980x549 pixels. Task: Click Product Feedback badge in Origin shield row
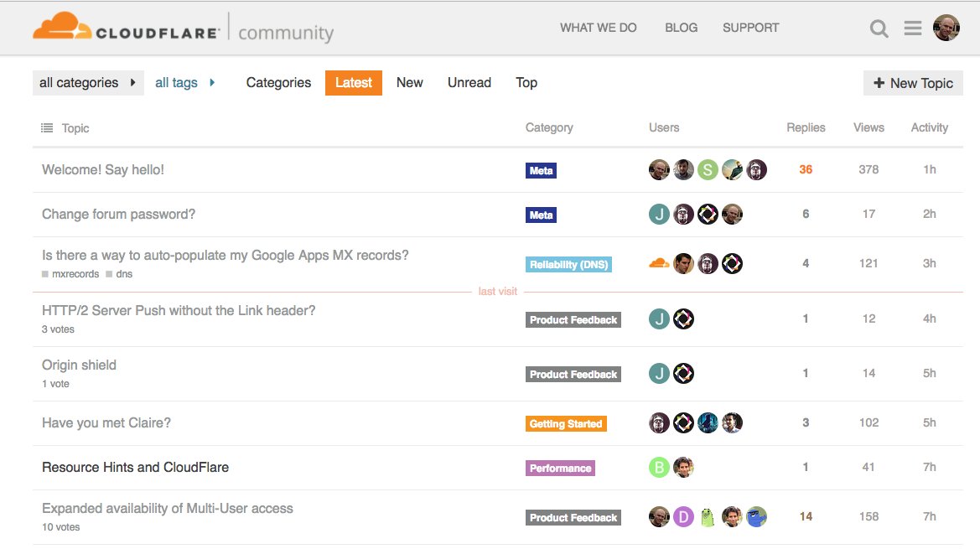[x=573, y=375]
